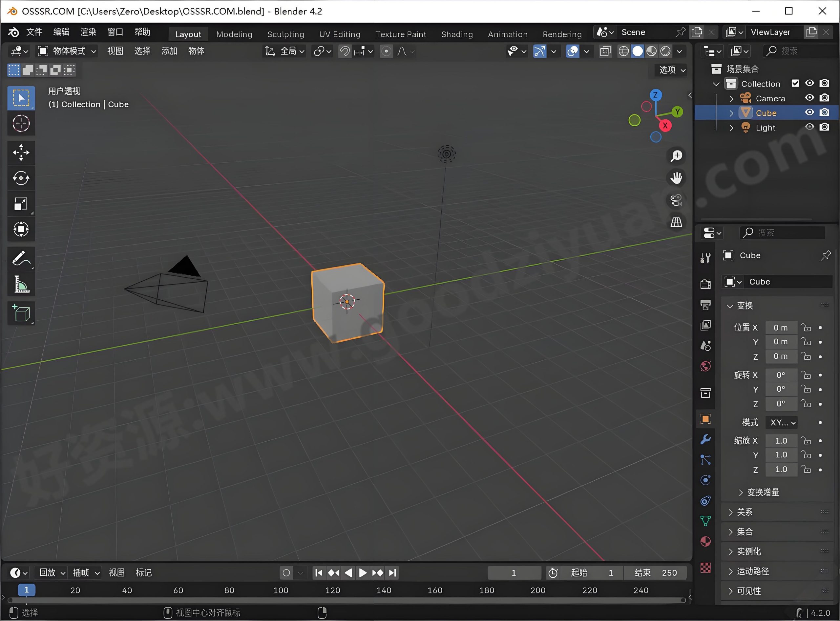The image size is (840, 621).
Task: Click the current frame field showing 1
Action: (514, 572)
